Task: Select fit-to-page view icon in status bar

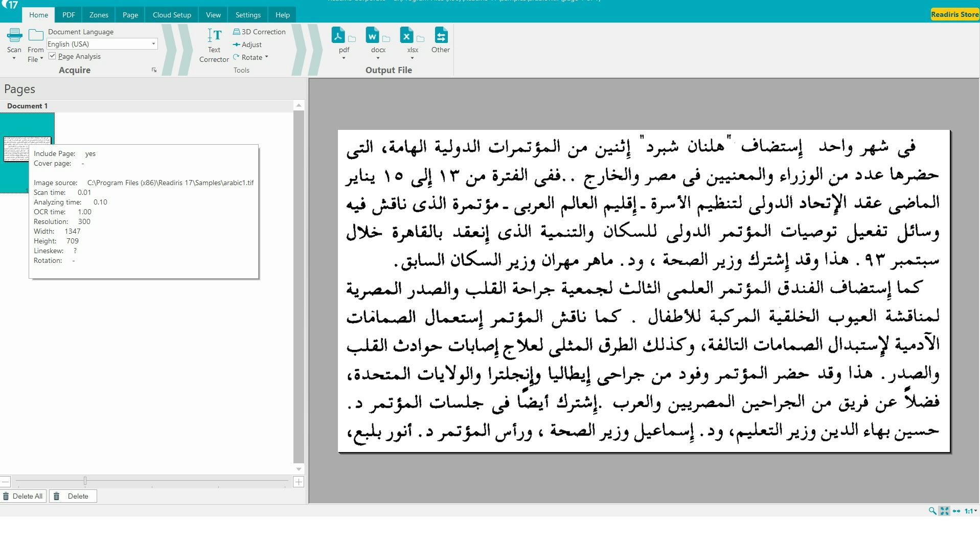Action: coord(944,511)
